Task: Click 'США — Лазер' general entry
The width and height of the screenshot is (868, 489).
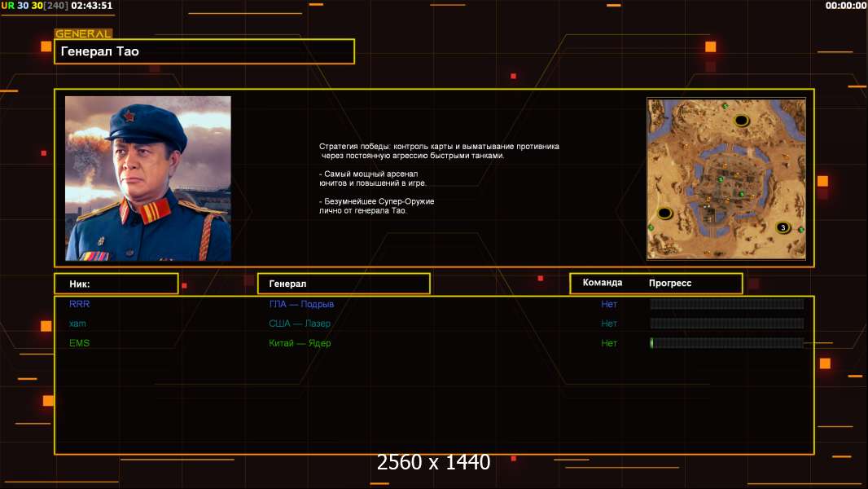Action: point(300,324)
